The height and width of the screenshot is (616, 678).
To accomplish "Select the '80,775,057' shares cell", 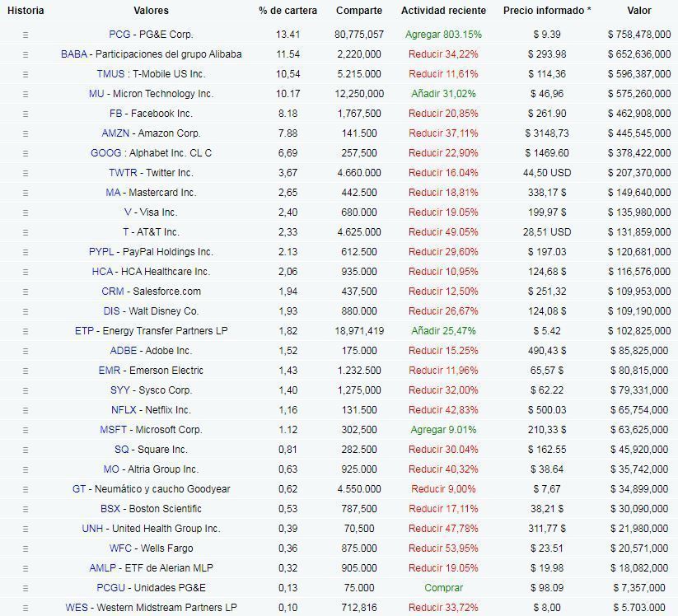I will pyautogui.click(x=359, y=34).
